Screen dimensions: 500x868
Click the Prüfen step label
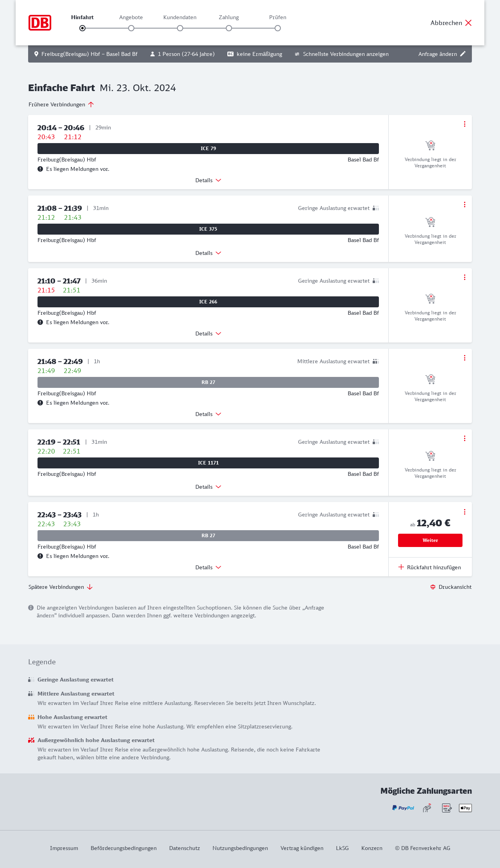[278, 17]
